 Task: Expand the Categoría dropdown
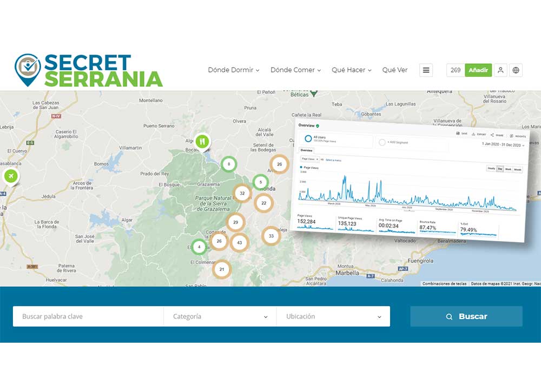click(220, 316)
